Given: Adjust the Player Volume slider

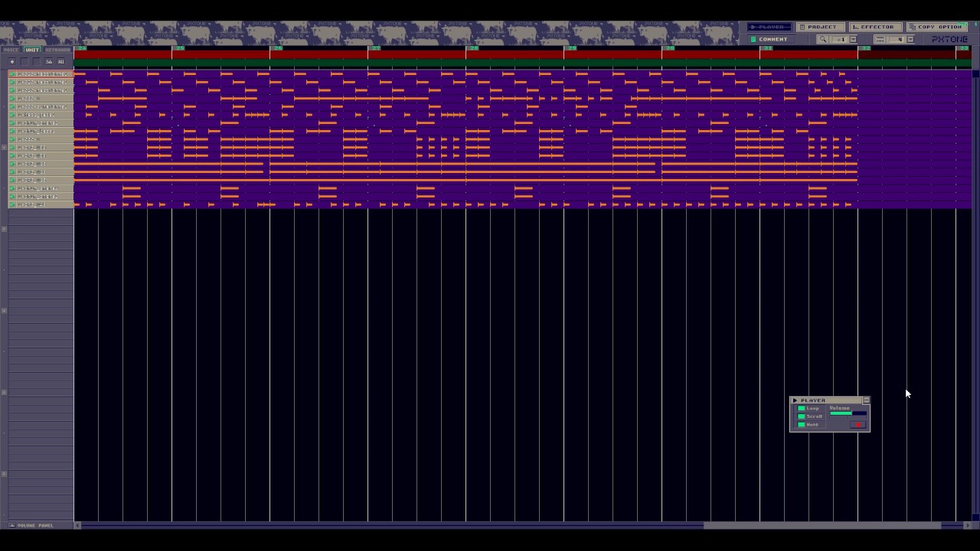Looking at the screenshot, I should (x=848, y=413).
